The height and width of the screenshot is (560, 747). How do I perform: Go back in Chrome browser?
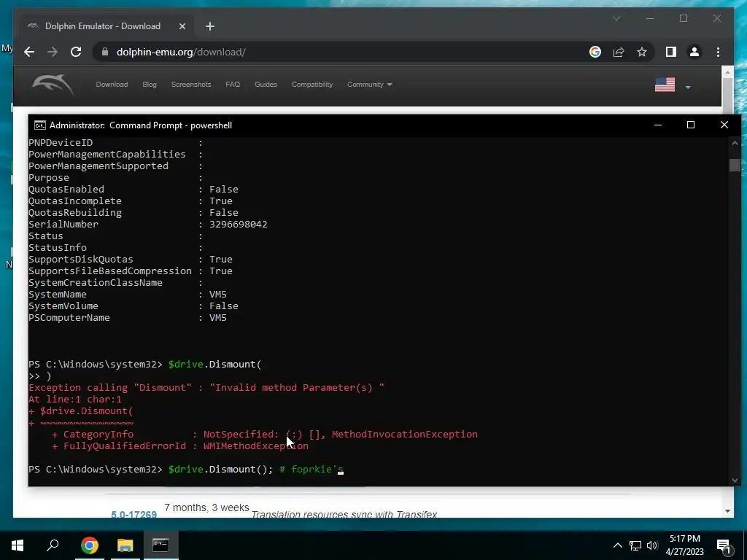[29, 52]
